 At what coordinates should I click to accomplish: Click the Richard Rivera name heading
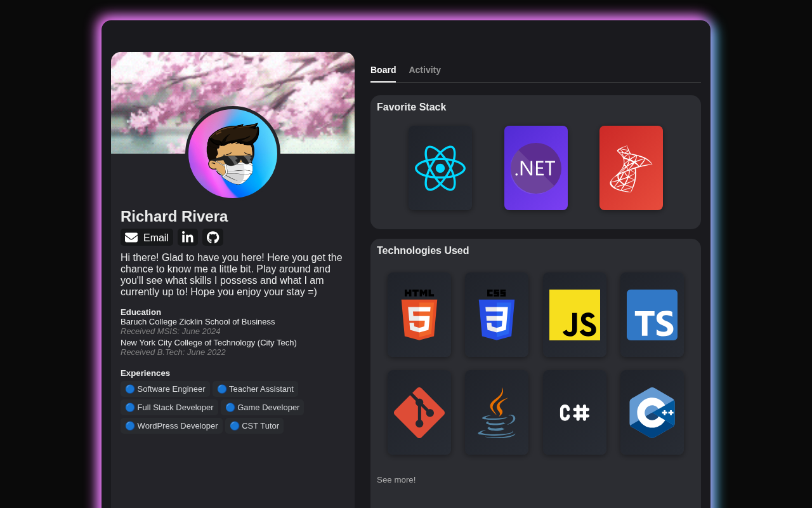click(174, 217)
